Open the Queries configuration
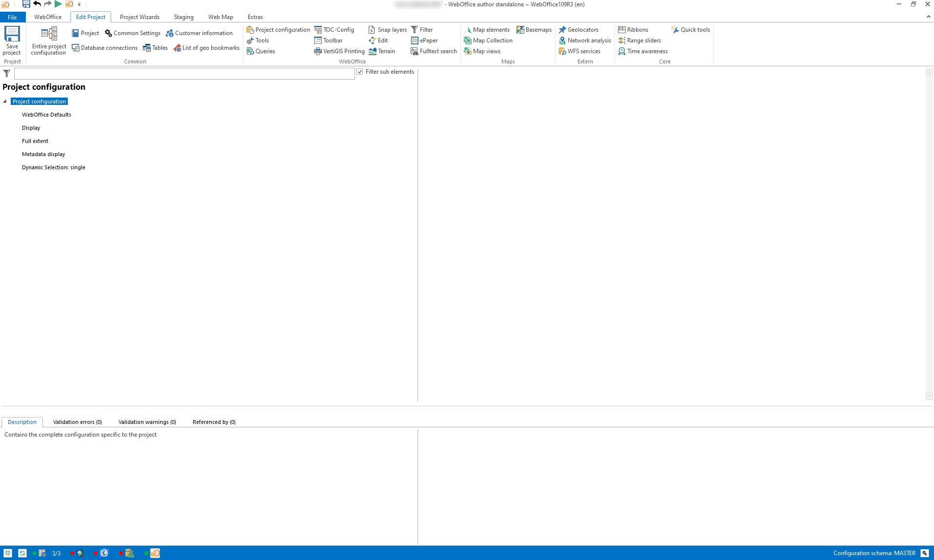Viewport: 934px width, 560px height. [261, 51]
